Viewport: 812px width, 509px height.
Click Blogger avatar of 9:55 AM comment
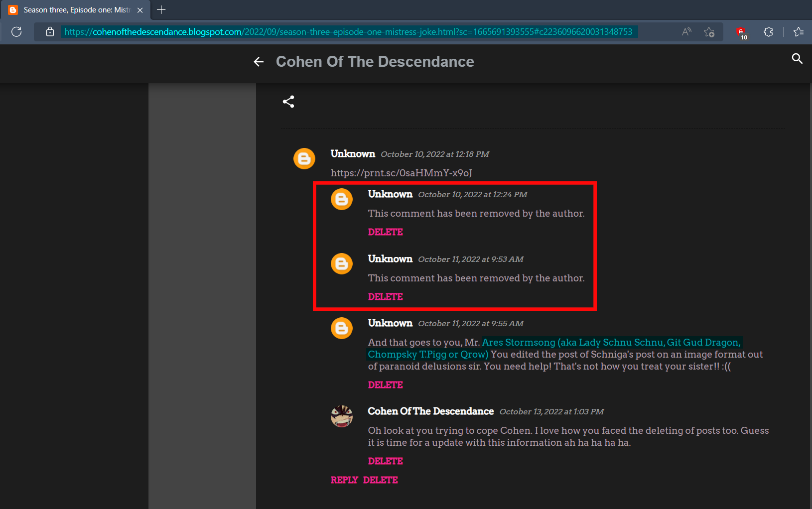pos(342,328)
